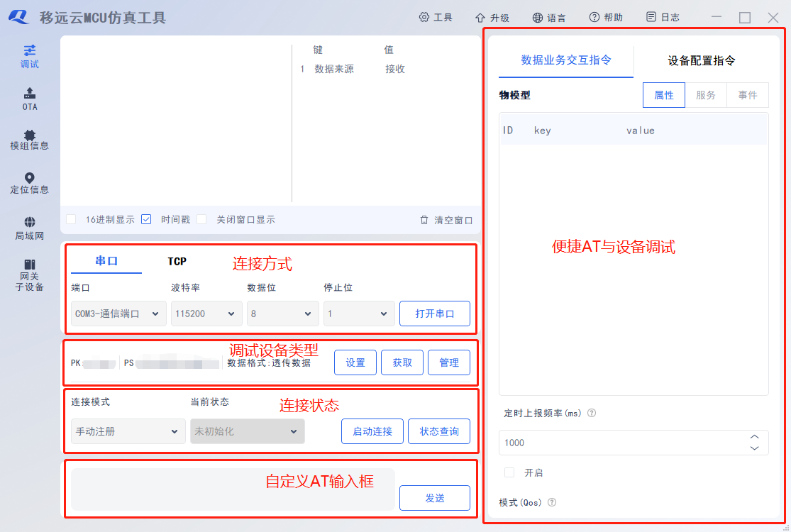The width and height of the screenshot is (791, 532).
Task: Click the trash icon for 清空窗口
Action: coord(424,220)
